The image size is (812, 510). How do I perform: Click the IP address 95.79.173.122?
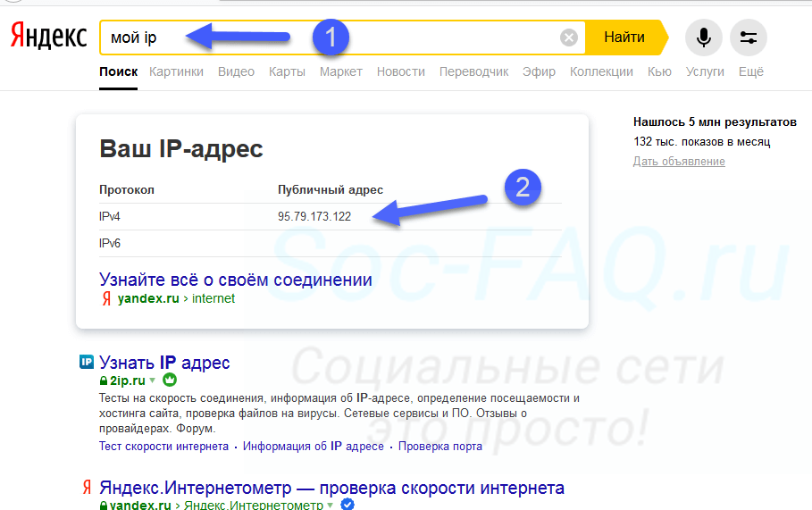[x=314, y=216]
